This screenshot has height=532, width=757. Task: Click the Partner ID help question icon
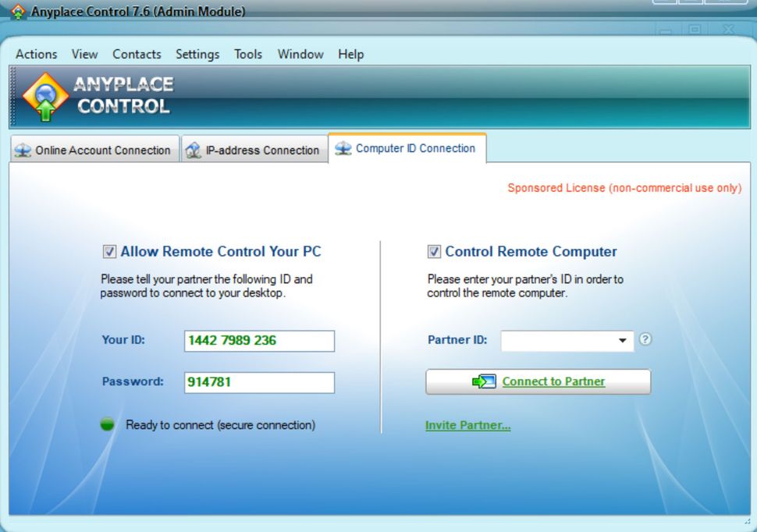pos(645,339)
